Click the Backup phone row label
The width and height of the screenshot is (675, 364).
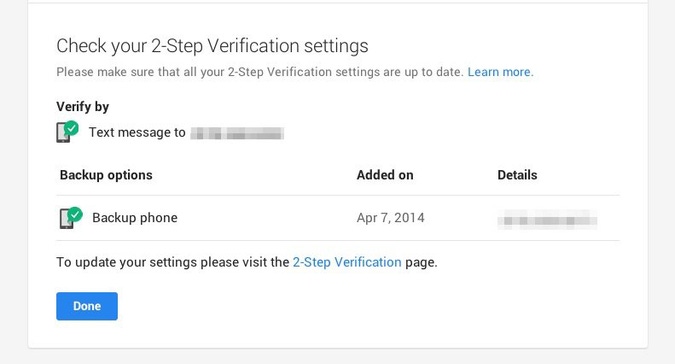[x=135, y=218]
